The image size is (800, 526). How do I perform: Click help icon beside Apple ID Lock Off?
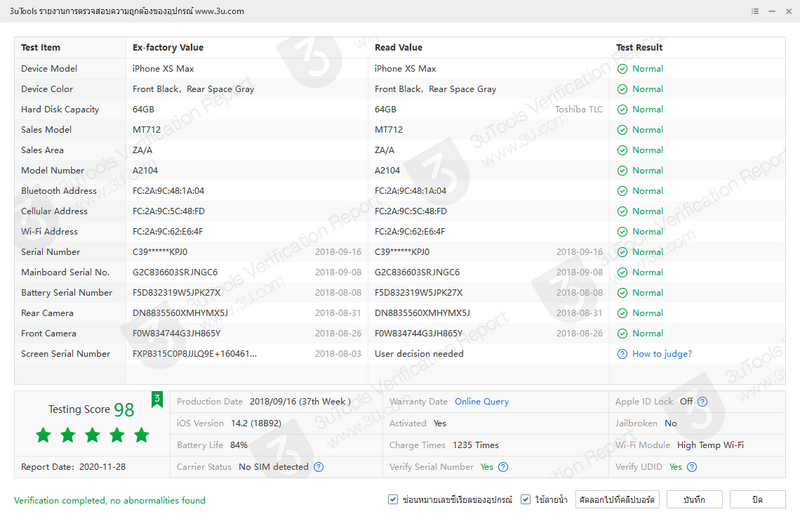pyautogui.click(x=703, y=402)
